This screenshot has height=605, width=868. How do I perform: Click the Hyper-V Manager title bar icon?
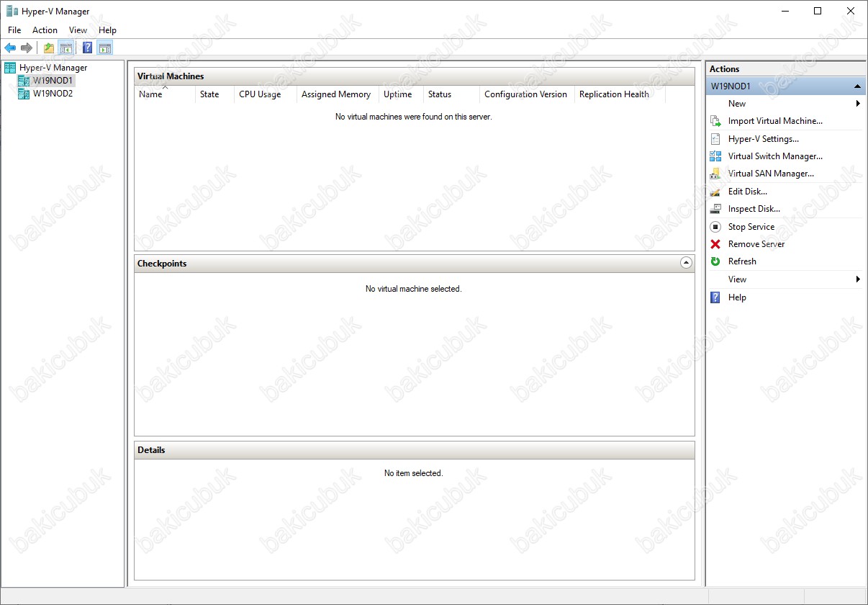pos(12,11)
